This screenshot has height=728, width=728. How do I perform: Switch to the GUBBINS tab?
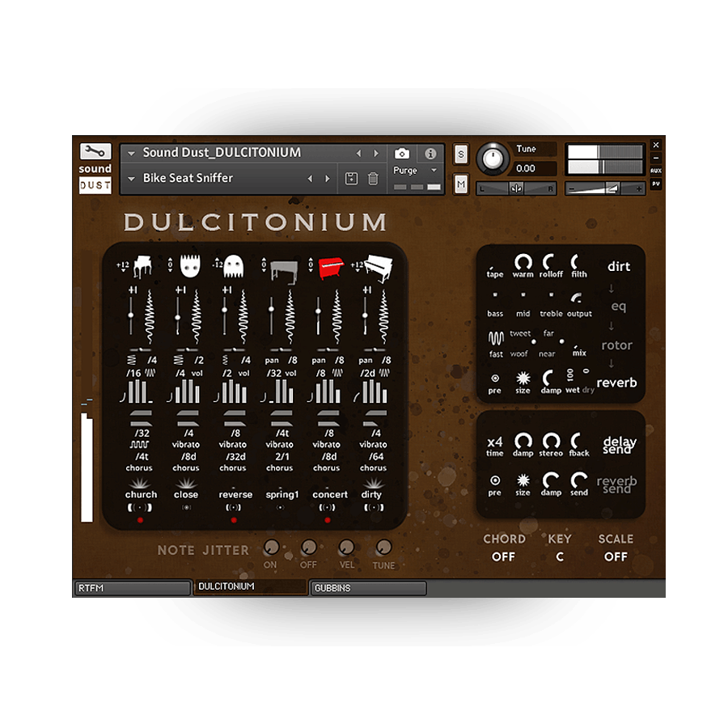(x=368, y=588)
